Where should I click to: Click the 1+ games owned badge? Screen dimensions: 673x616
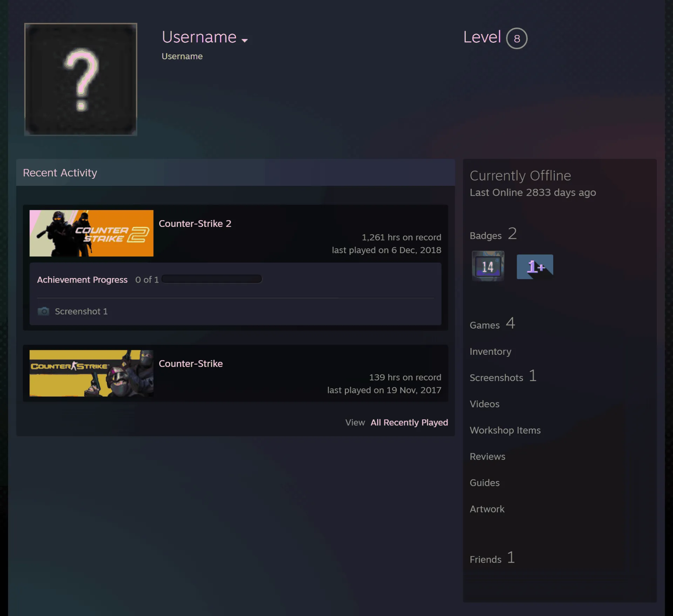pos(535,267)
